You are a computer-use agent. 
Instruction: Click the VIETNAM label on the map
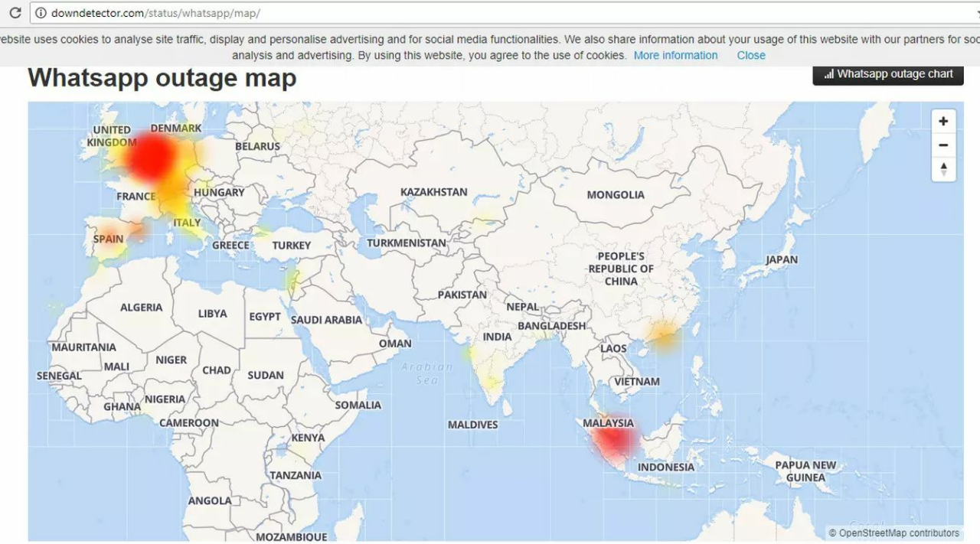coord(636,382)
